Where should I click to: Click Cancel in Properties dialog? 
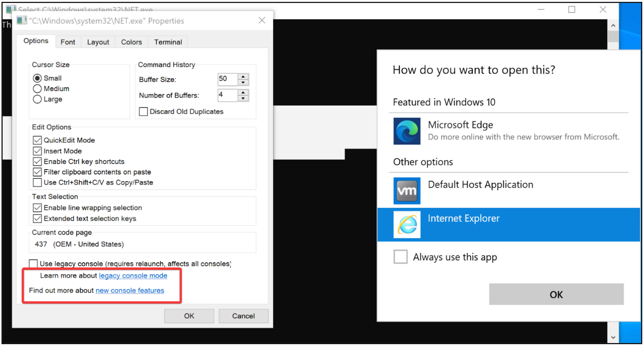(x=243, y=316)
